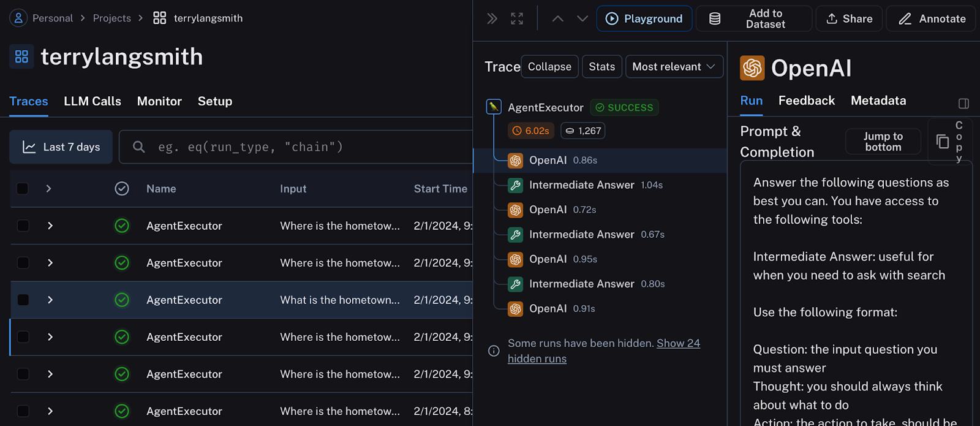Open the Feedback tab
This screenshot has height=426, width=980.
coord(807,101)
